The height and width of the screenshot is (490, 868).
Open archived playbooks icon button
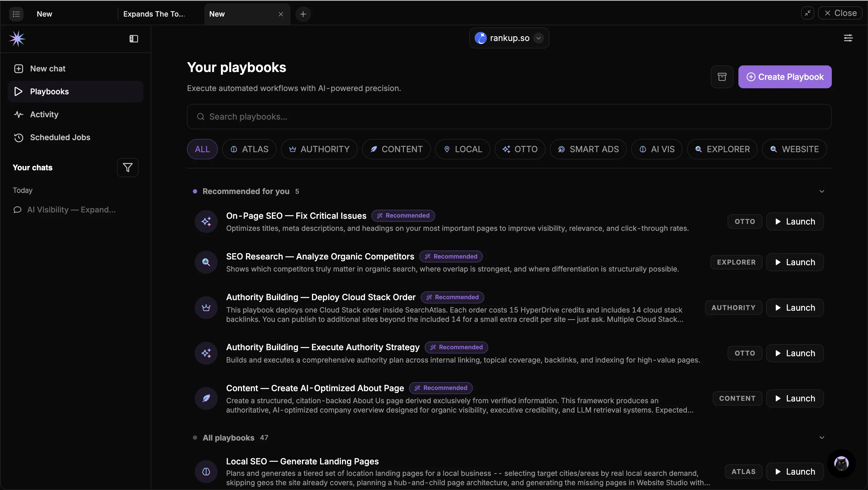click(x=722, y=77)
